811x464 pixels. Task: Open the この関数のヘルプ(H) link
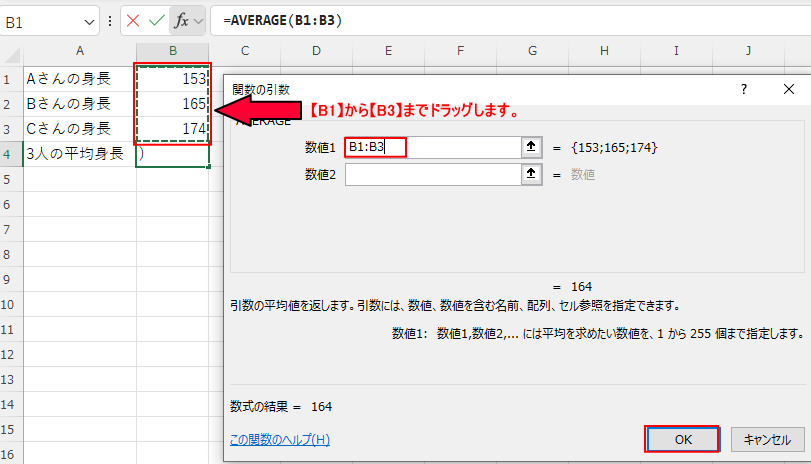tap(279, 439)
